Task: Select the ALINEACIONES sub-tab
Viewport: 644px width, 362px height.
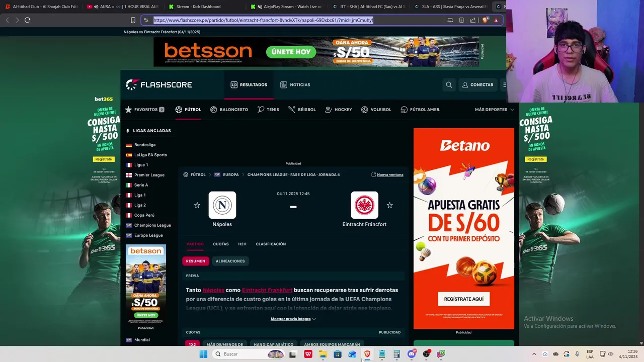Action: [x=230, y=261]
